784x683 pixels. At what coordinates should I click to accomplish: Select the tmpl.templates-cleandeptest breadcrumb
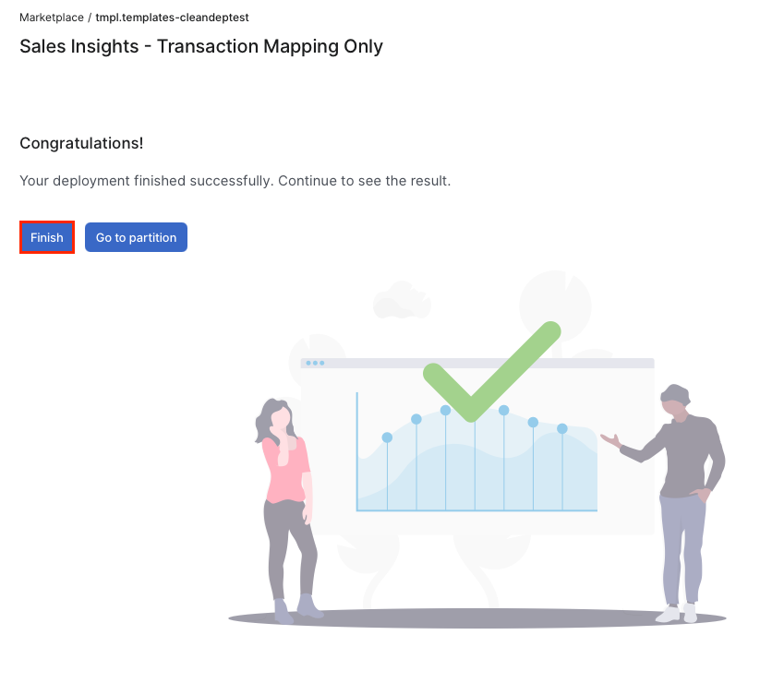(x=172, y=18)
